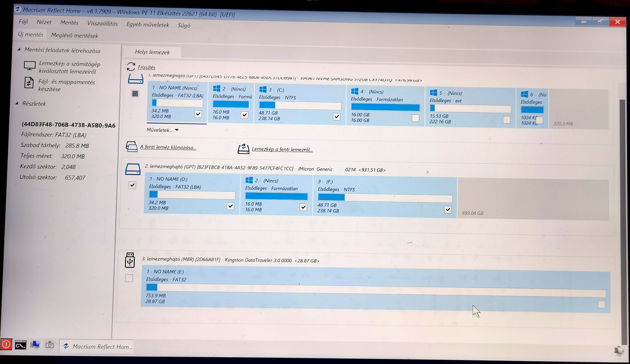Click the Frissítés link
This screenshot has height=364, width=630.
tap(146, 67)
